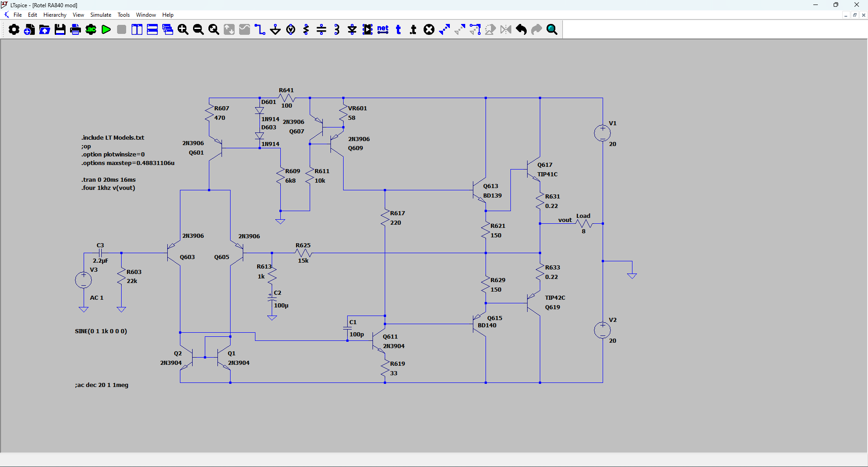The width and height of the screenshot is (868, 467).
Task: Activate the Delete tool (X icon)
Action: click(x=429, y=30)
